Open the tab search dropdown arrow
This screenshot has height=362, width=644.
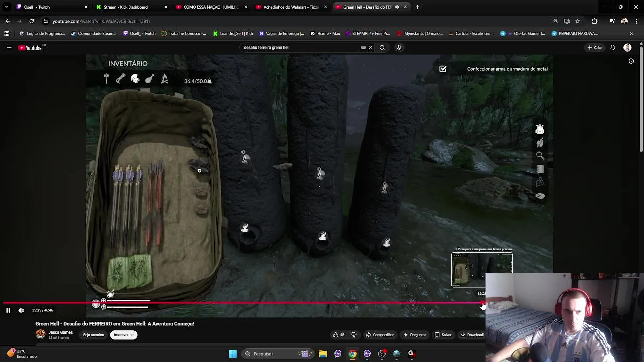pos(6,7)
